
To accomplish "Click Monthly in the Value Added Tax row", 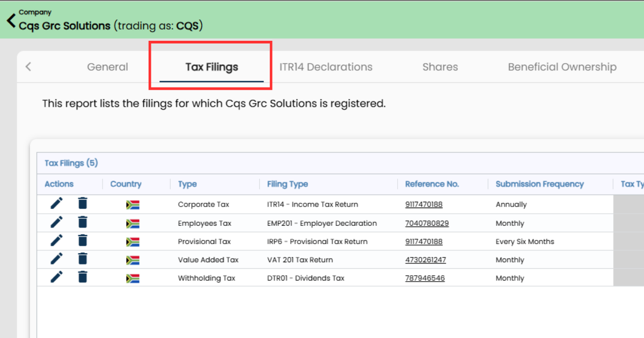I will 510,260.
